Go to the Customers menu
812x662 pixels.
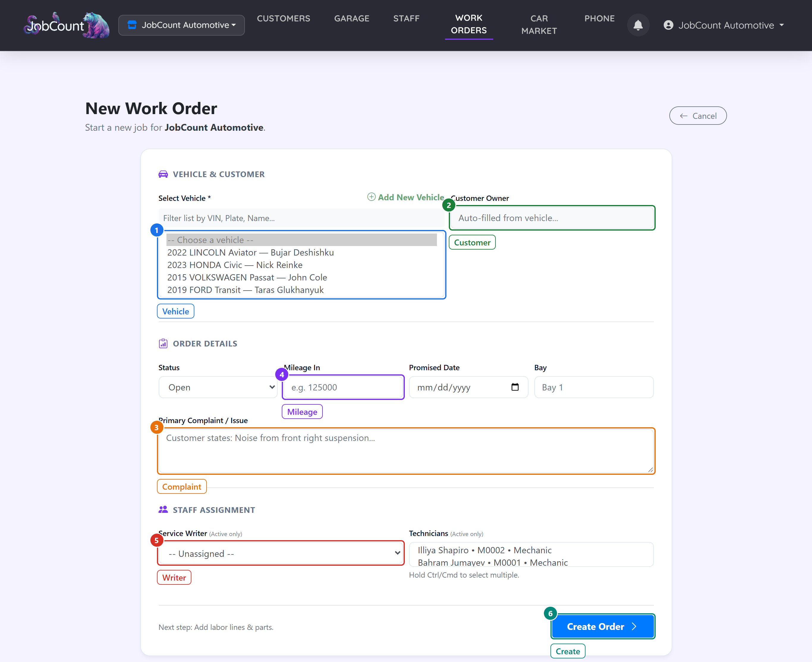(x=283, y=18)
